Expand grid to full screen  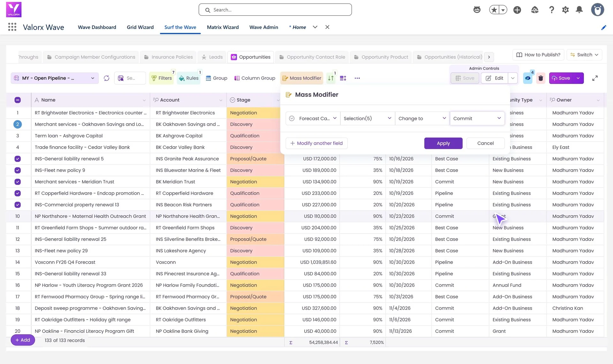click(595, 78)
